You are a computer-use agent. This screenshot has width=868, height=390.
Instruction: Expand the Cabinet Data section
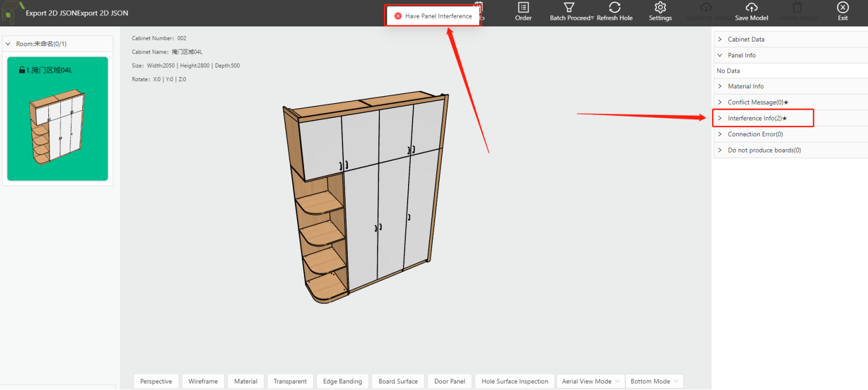(x=745, y=39)
